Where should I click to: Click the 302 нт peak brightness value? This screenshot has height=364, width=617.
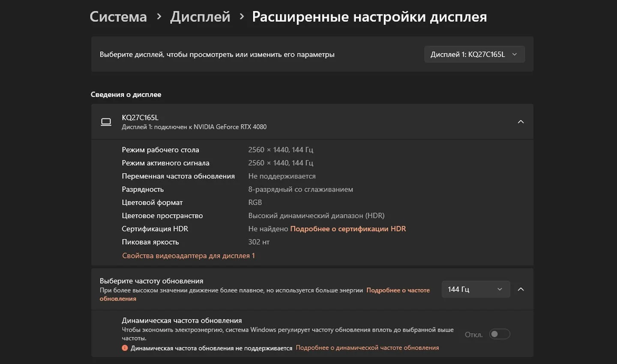click(x=259, y=242)
